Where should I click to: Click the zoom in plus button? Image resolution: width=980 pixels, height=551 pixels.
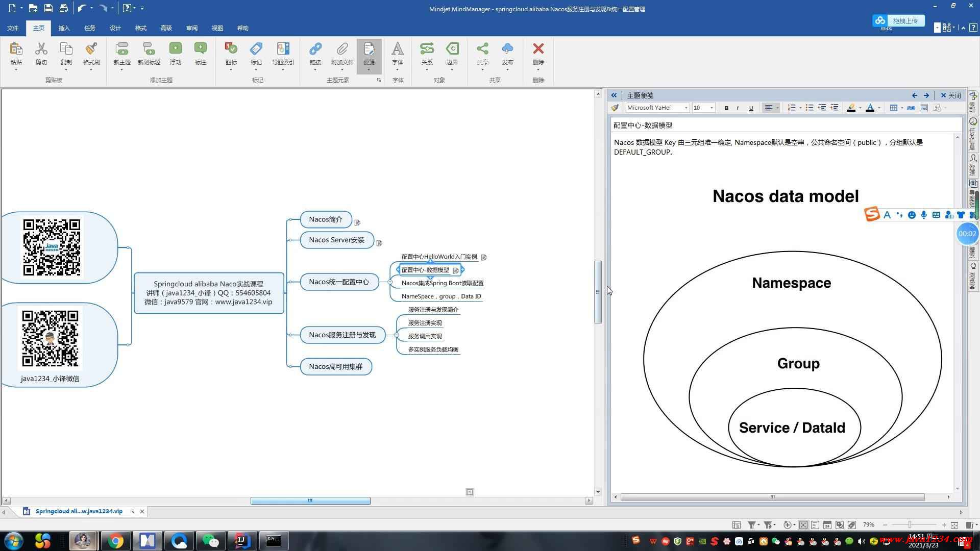click(944, 524)
